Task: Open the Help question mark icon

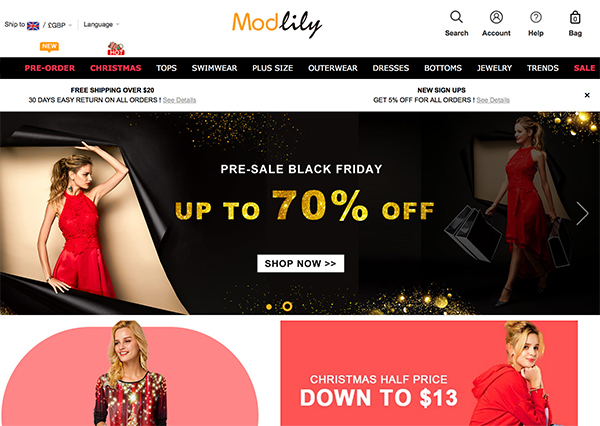Action: [536, 17]
